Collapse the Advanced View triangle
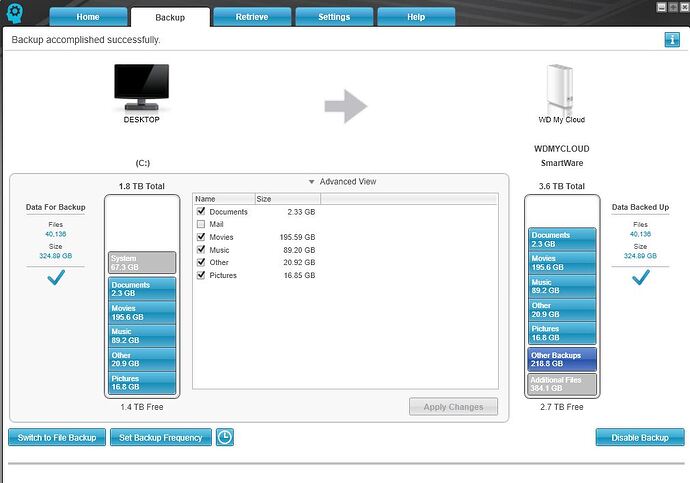Screen dimensions: 690x483 (x=312, y=182)
